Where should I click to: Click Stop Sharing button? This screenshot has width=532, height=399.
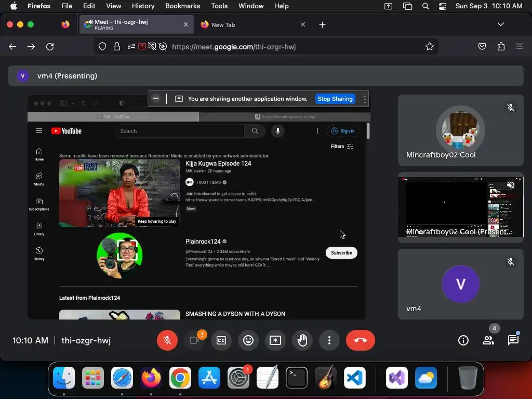335,99
